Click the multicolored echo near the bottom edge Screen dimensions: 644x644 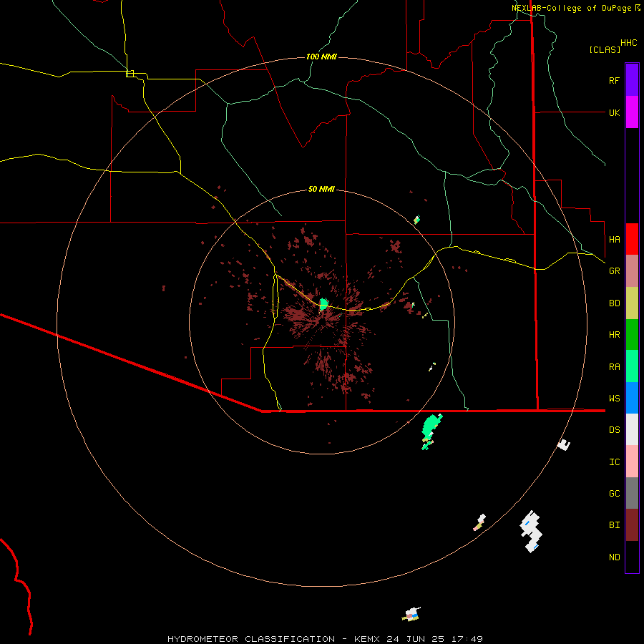[x=411, y=615]
